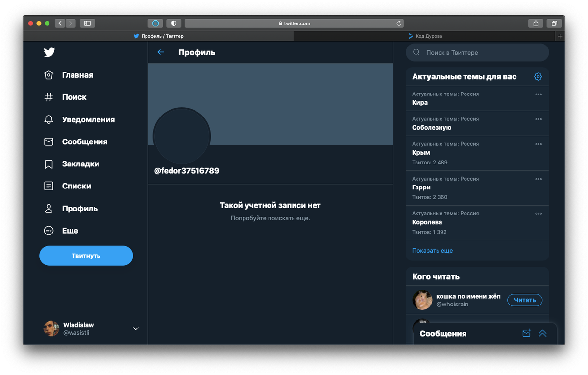Click Показать еще link in trends
The width and height of the screenshot is (588, 375).
coord(432,250)
